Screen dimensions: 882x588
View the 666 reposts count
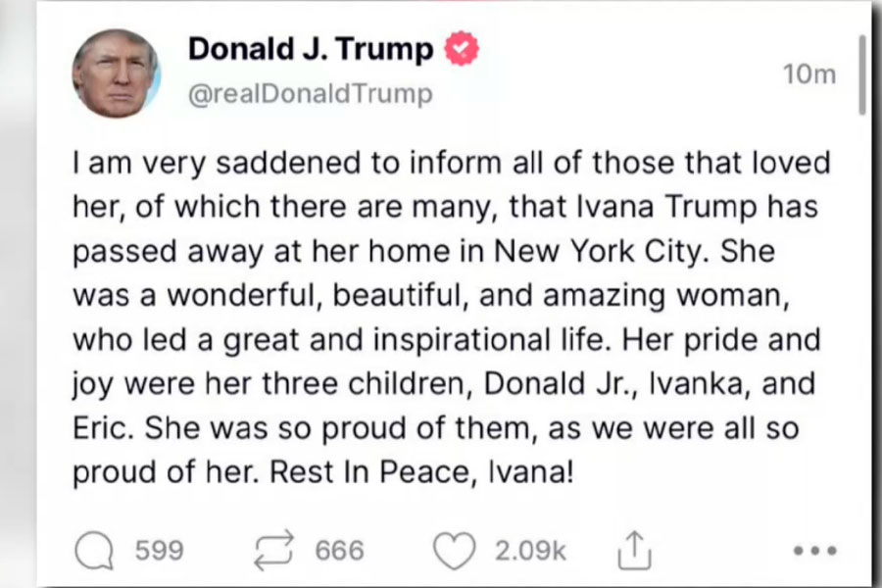339,551
